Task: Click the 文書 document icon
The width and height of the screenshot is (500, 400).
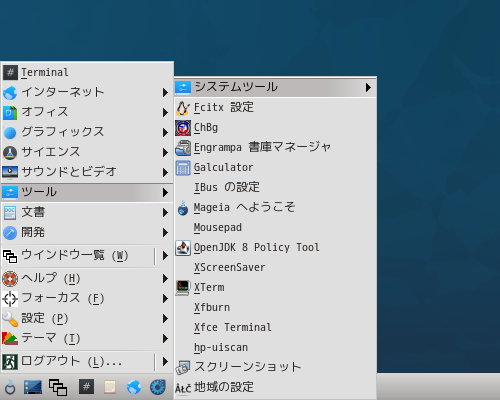Action: tap(10, 212)
